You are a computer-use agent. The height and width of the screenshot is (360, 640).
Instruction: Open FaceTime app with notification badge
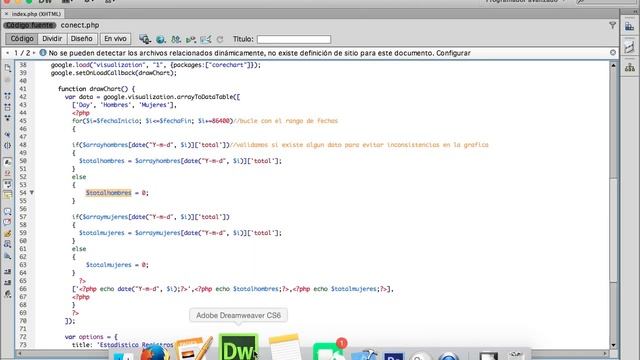329,350
